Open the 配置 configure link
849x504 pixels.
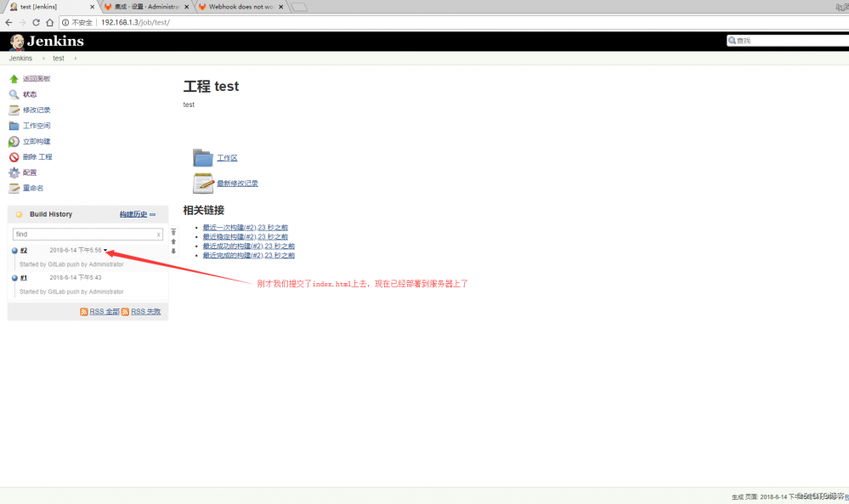coord(30,173)
